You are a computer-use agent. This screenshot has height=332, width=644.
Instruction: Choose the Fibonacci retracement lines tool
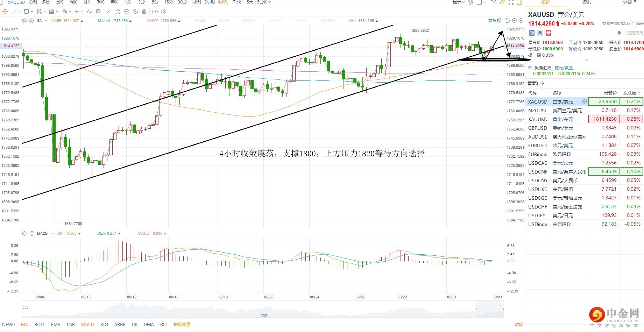pos(52,12)
